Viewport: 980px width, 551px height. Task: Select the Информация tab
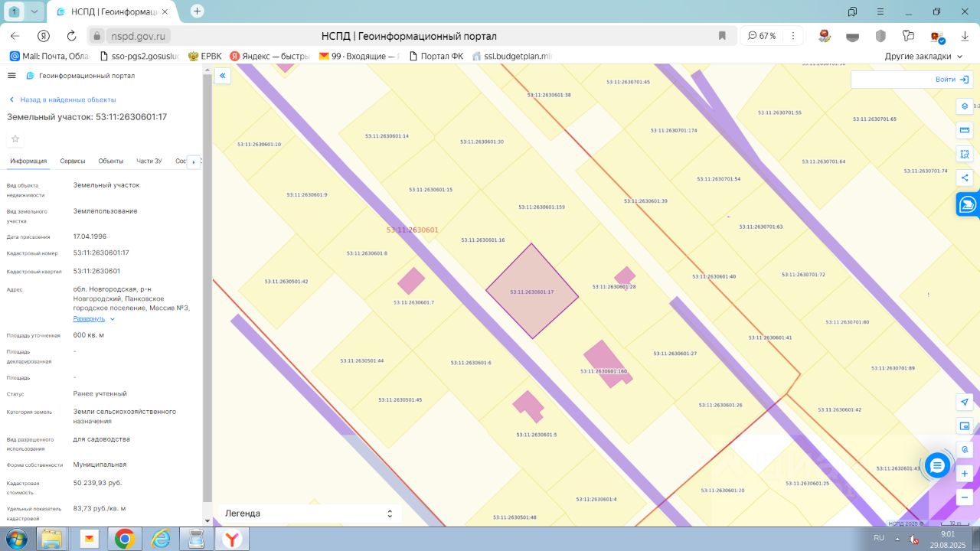pos(28,161)
